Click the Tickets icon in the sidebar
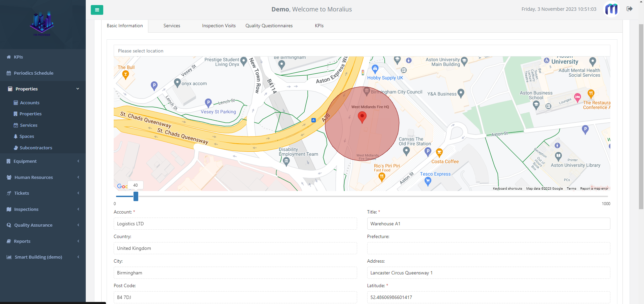This screenshot has height=304, width=644. coord(9,193)
